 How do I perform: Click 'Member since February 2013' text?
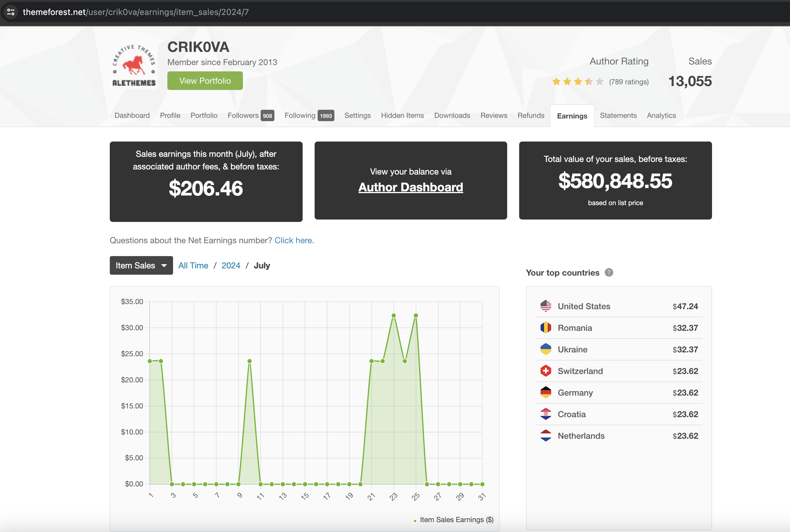(x=222, y=62)
